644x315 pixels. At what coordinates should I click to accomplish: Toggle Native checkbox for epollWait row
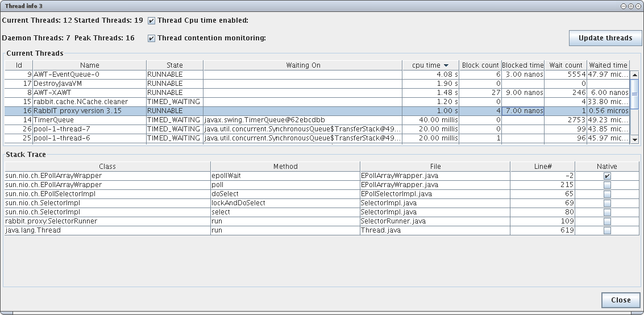point(607,176)
